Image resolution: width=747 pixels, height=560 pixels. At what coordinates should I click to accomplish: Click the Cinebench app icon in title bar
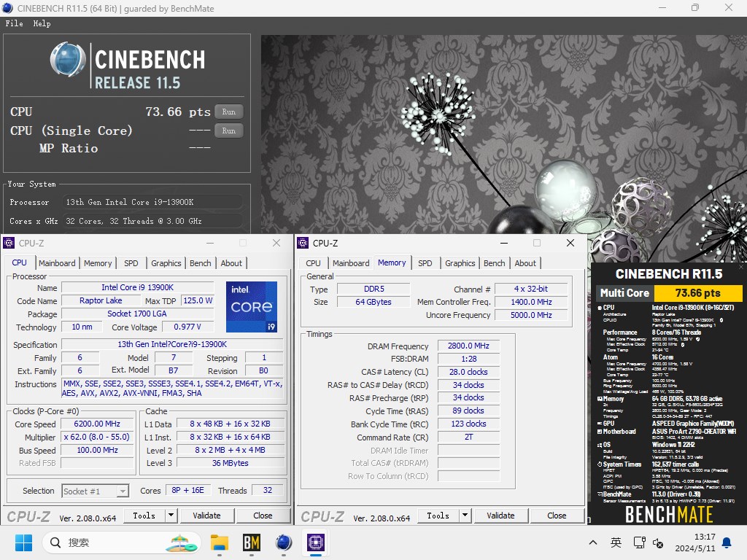[x=7, y=7]
